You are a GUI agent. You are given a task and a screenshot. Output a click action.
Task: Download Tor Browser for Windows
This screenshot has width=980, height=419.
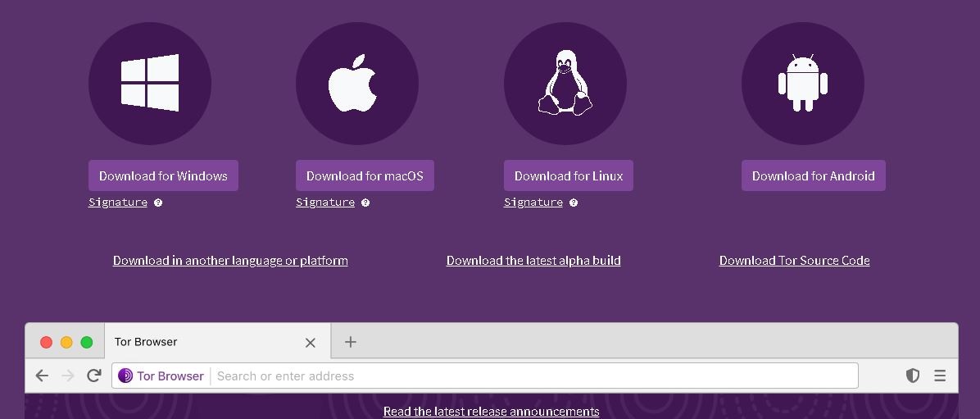[163, 175]
